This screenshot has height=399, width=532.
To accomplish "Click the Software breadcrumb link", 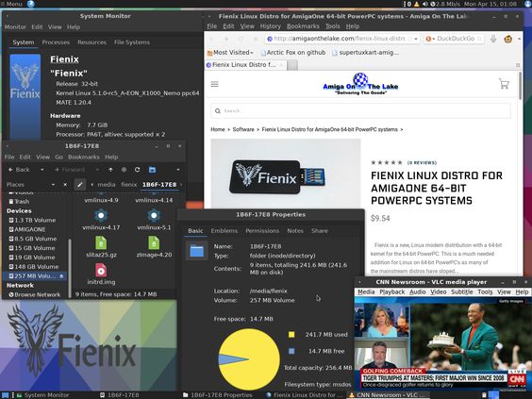I will click(x=243, y=129).
